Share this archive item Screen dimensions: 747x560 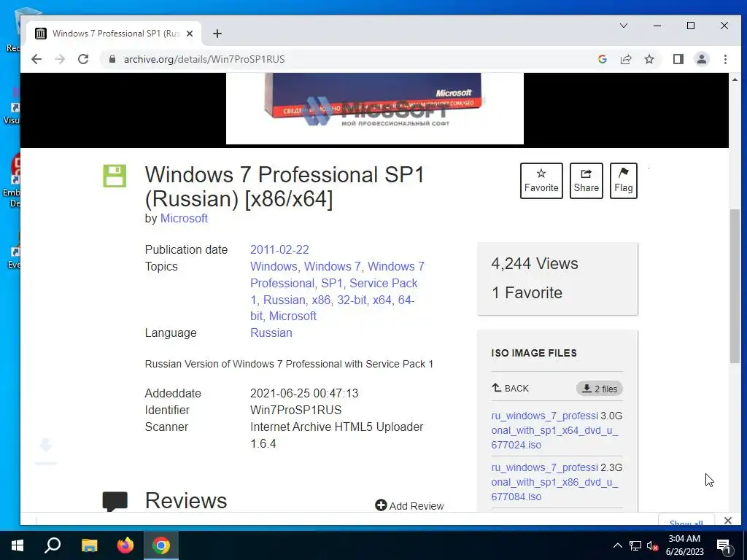coord(586,181)
